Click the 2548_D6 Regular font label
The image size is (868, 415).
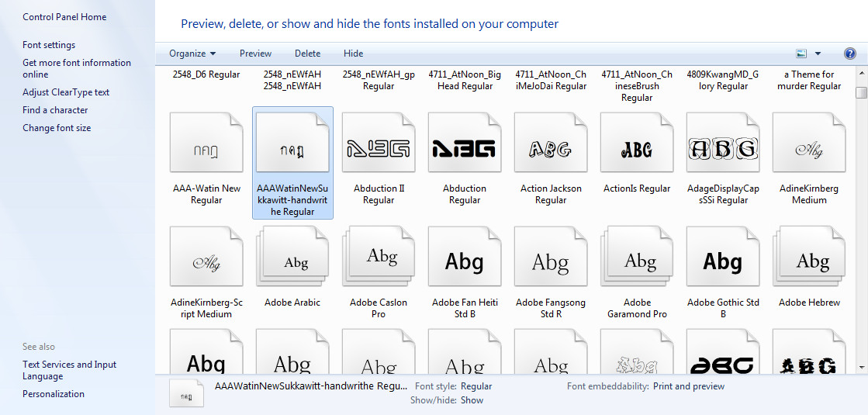(206, 74)
